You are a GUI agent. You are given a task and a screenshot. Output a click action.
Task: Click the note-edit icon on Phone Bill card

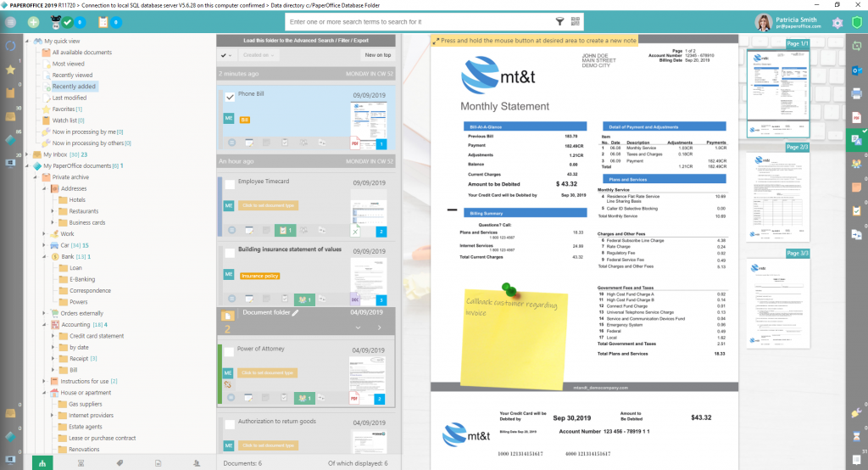click(249, 143)
